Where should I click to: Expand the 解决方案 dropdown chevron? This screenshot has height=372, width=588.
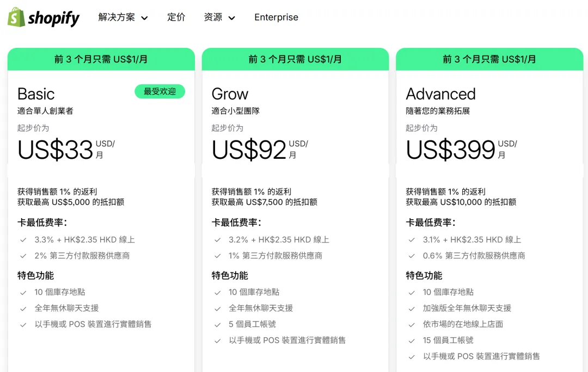(144, 18)
